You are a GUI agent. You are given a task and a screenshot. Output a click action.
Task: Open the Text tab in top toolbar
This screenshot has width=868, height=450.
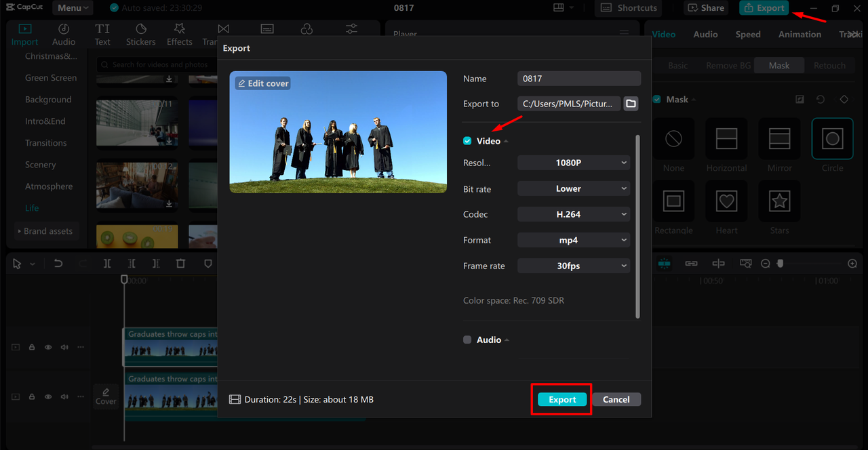click(x=102, y=34)
